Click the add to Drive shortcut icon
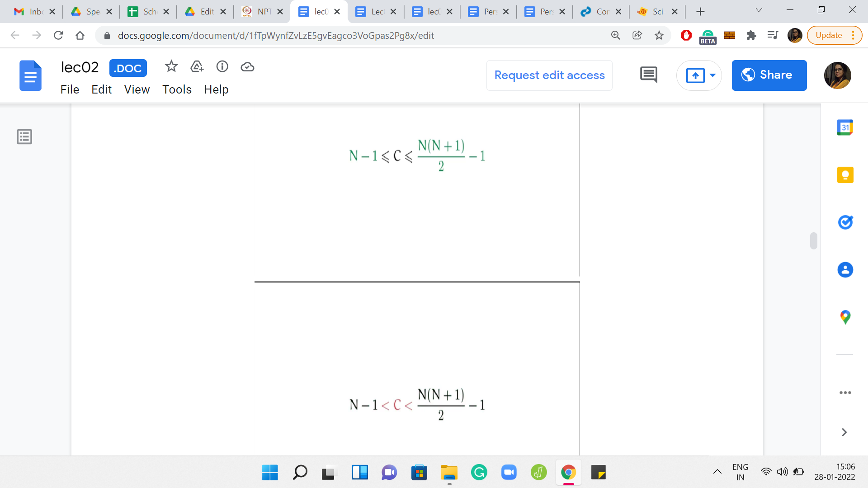This screenshot has width=868, height=488. pyautogui.click(x=197, y=67)
